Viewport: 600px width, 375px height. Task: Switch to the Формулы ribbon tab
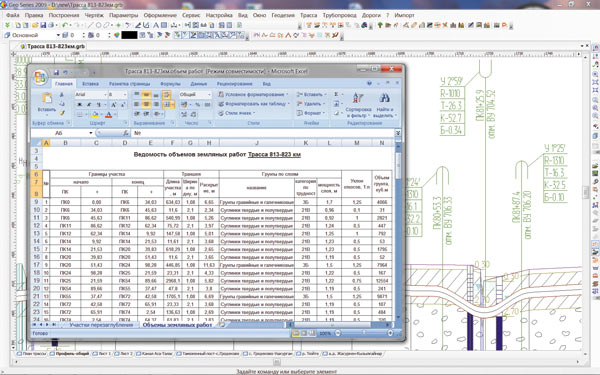170,83
